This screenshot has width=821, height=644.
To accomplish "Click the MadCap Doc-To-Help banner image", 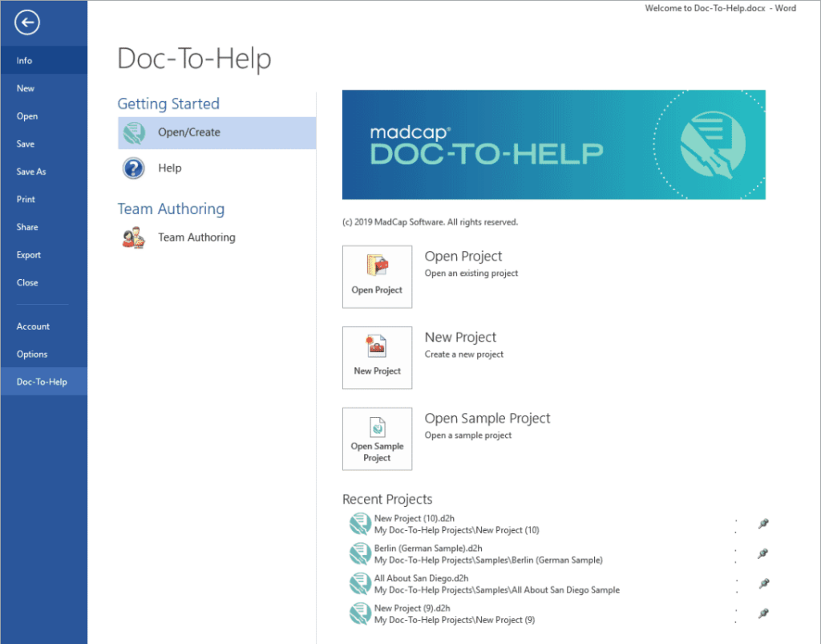I will [554, 144].
